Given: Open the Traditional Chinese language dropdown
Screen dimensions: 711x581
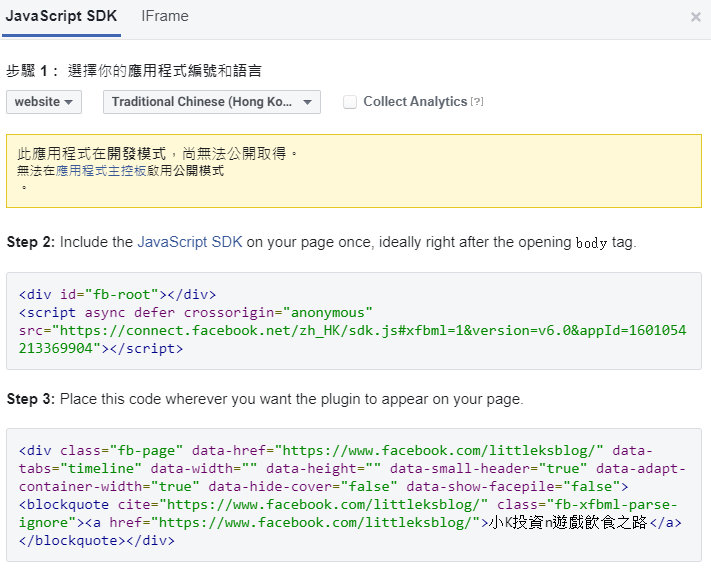Looking at the screenshot, I should pyautogui.click(x=212, y=102).
